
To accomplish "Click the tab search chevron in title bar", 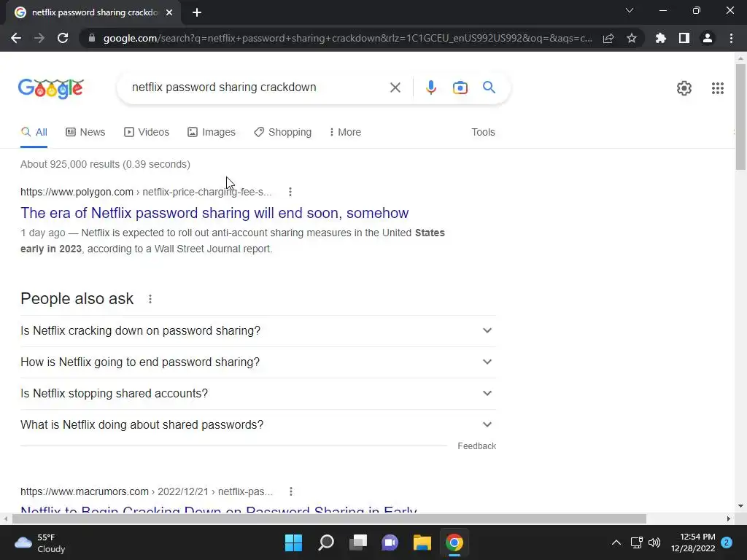I will click(x=630, y=10).
